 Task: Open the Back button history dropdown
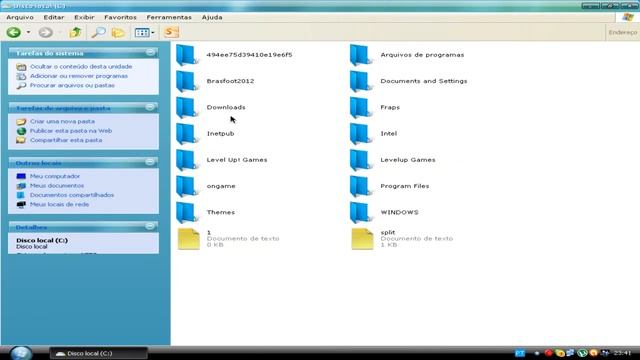[28, 32]
